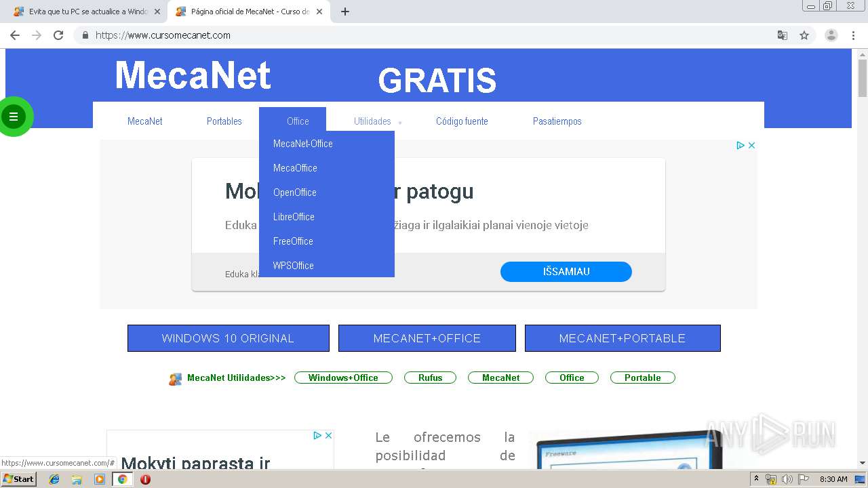Open Chrome's three-dot menu

click(853, 35)
